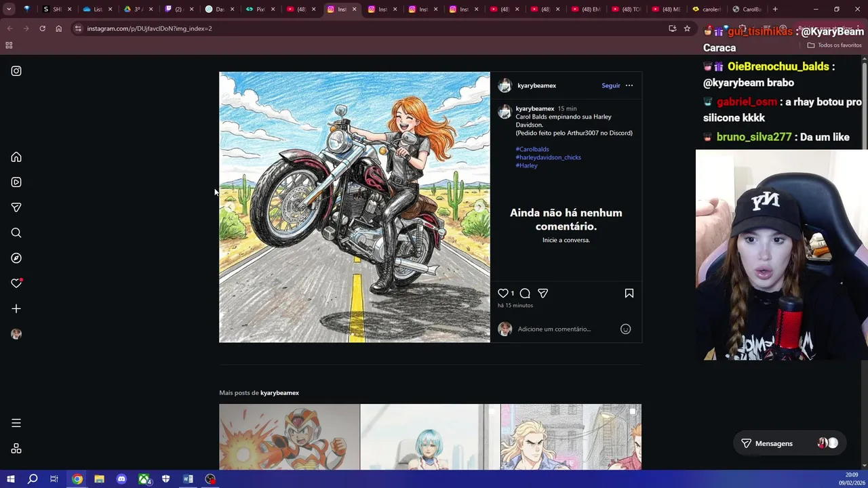The image size is (868, 488).
Task: Click the 'há 15 minutos' timestamp
Action: click(x=515, y=306)
